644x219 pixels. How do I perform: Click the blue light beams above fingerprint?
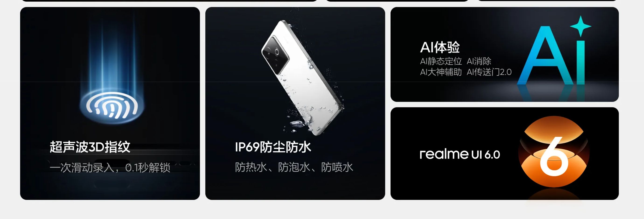point(112,58)
